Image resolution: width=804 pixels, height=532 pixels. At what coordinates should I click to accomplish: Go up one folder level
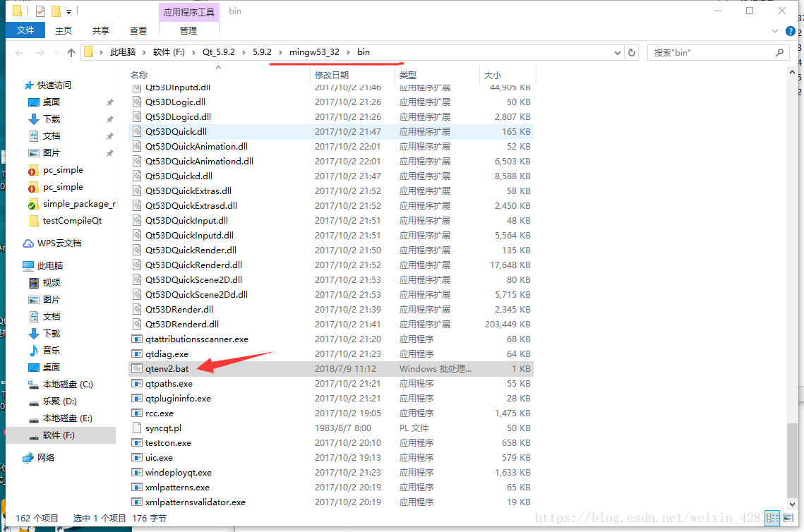pyautogui.click(x=71, y=52)
